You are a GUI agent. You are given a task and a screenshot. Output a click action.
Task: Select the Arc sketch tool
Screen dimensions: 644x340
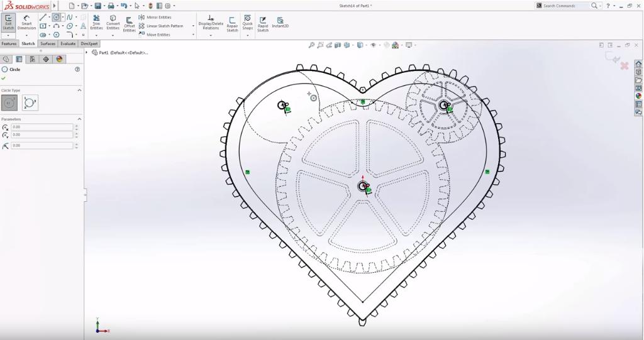[56, 26]
